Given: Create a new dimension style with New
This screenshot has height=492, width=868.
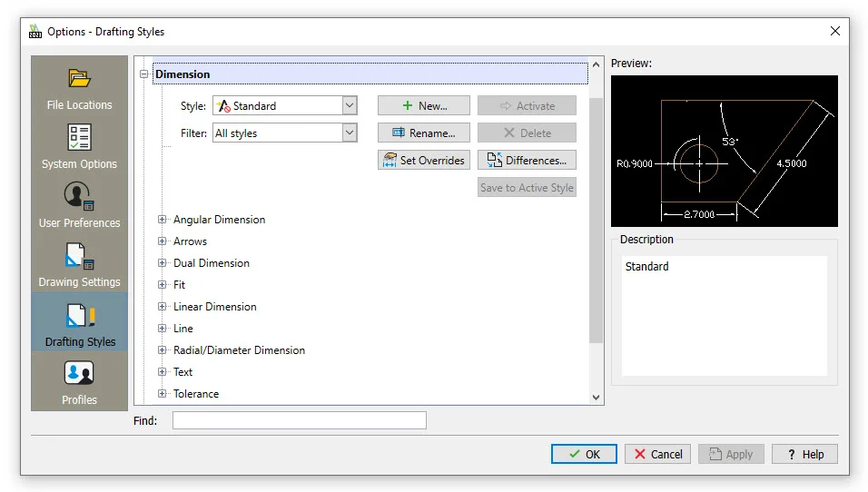Looking at the screenshot, I should [x=424, y=106].
